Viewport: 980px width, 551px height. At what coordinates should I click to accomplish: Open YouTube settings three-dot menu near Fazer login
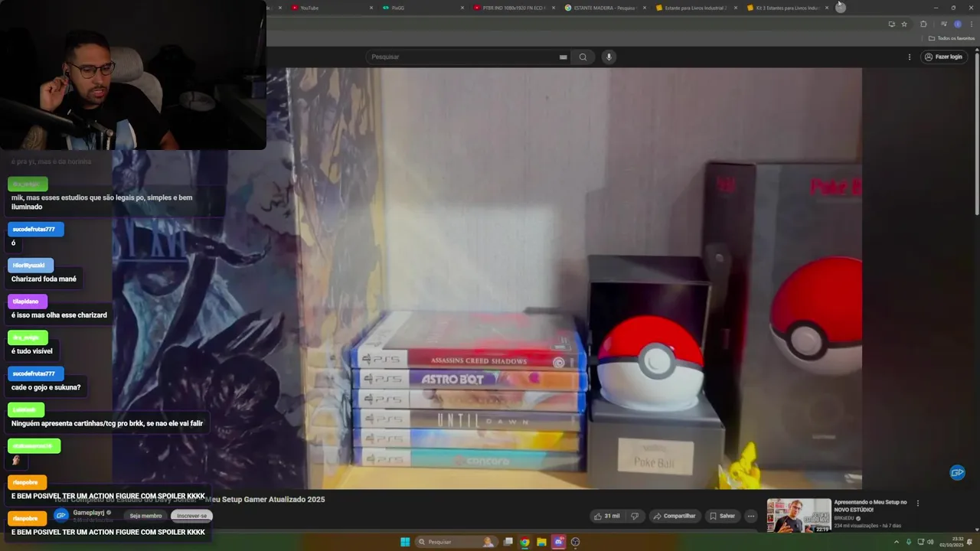(910, 57)
